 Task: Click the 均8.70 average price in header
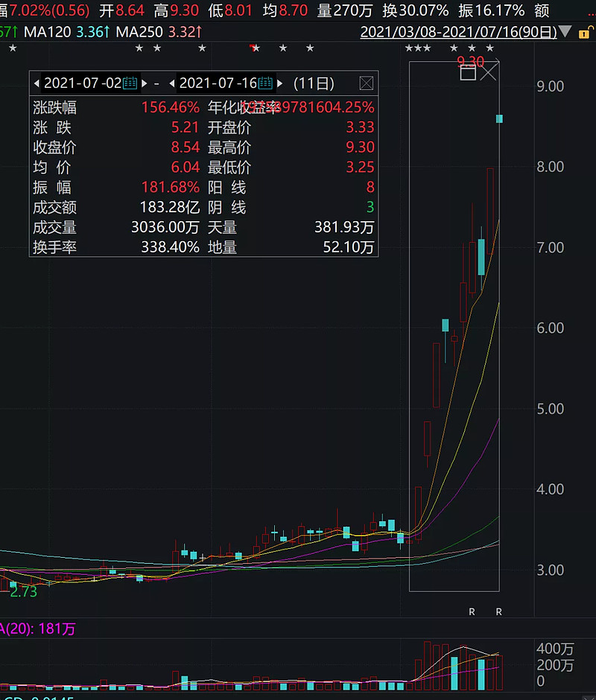285,10
